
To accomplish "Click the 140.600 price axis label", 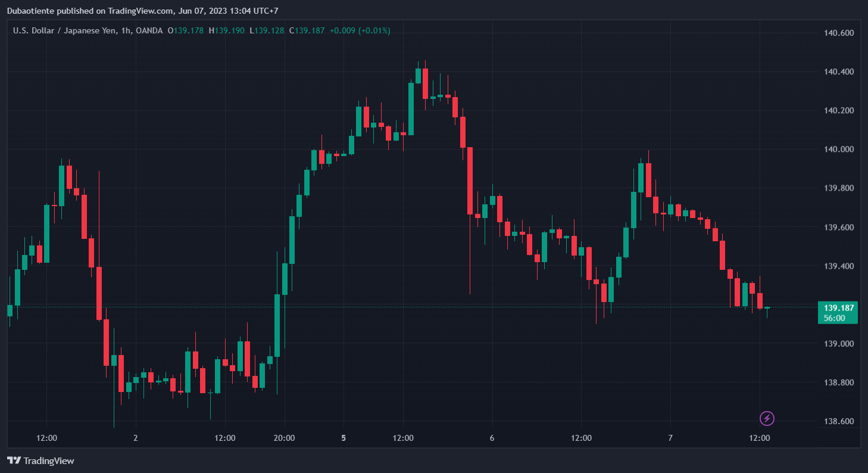I will pos(839,33).
